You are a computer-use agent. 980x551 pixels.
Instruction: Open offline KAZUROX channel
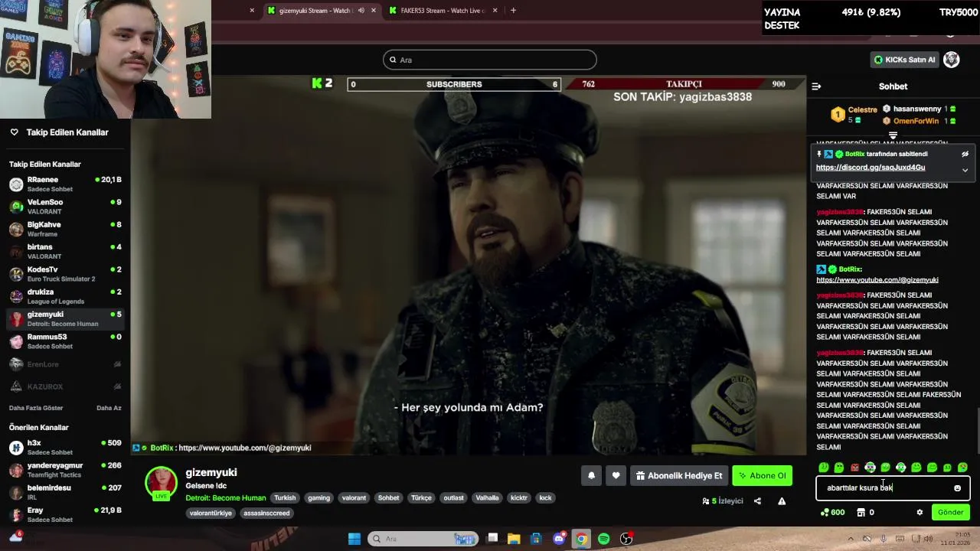[x=65, y=386]
